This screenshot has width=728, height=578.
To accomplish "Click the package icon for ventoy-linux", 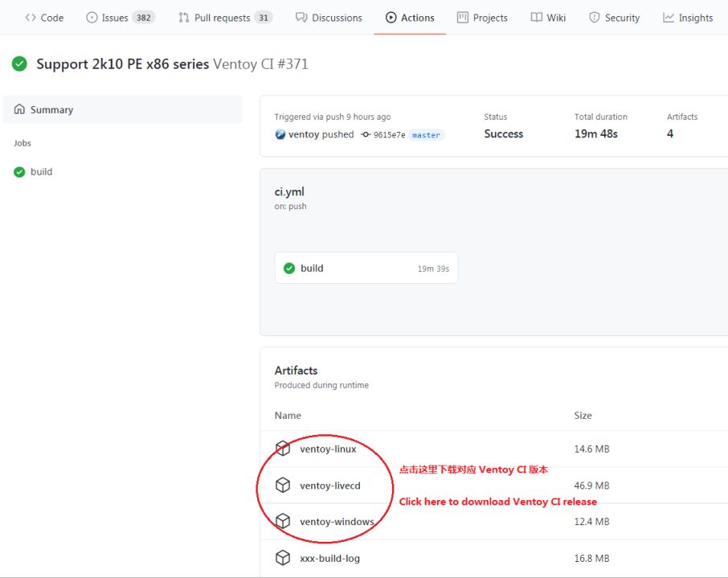I will coord(283,449).
